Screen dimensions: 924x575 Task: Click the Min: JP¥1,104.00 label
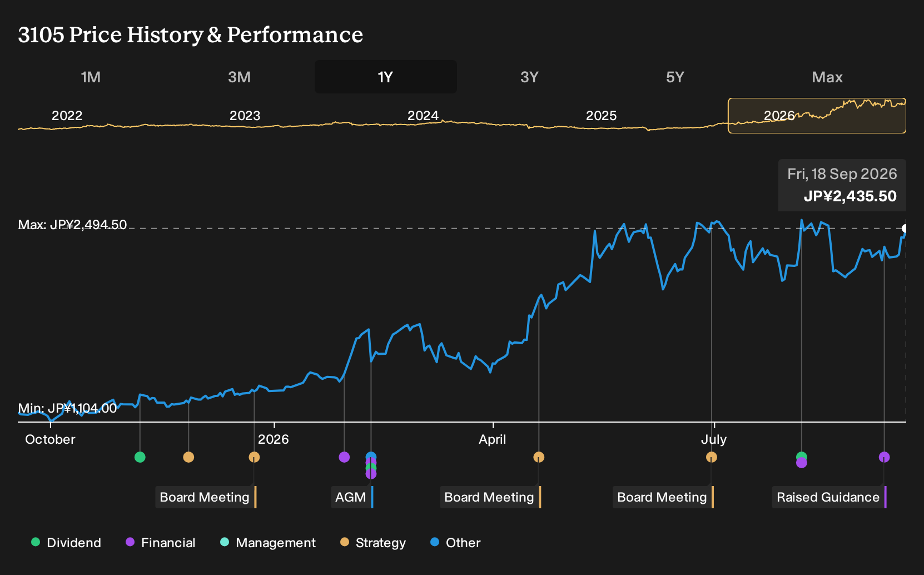68,408
